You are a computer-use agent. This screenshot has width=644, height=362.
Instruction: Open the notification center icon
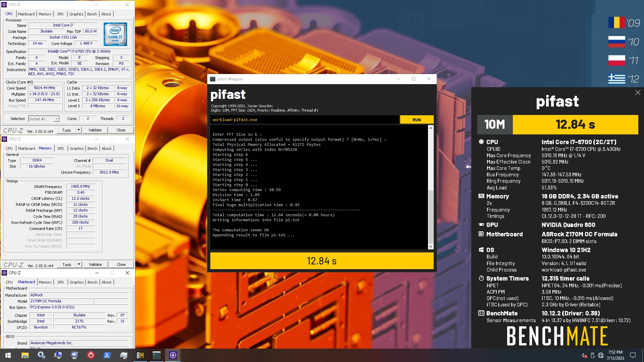click(x=633, y=355)
